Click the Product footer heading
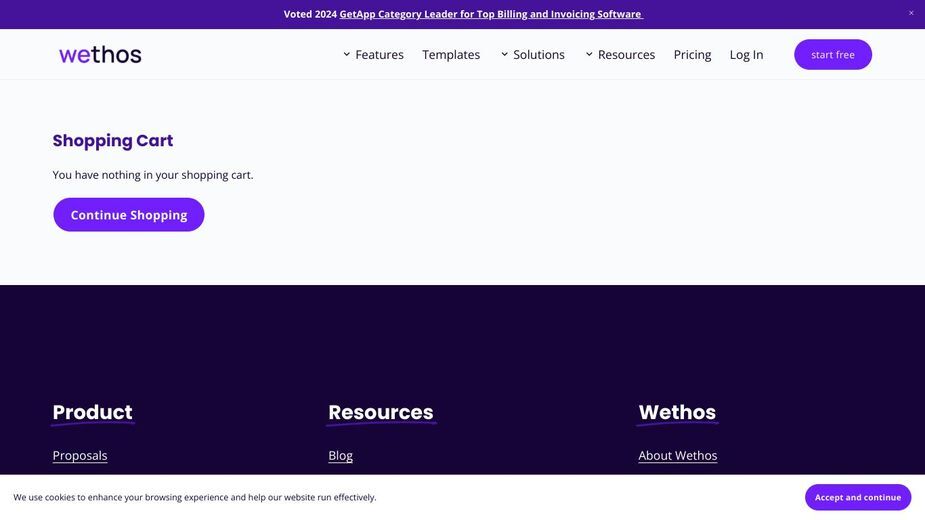The image size is (925, 520). (x=93, y=412)
